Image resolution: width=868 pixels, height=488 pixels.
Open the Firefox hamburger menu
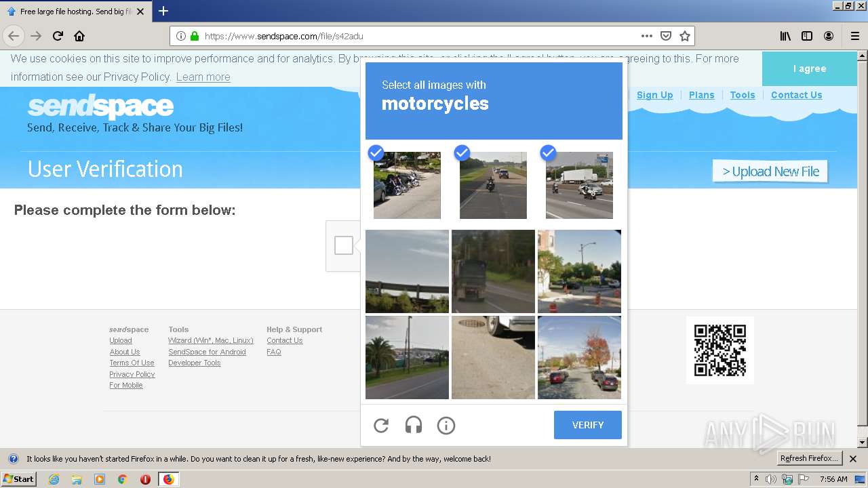854,36
